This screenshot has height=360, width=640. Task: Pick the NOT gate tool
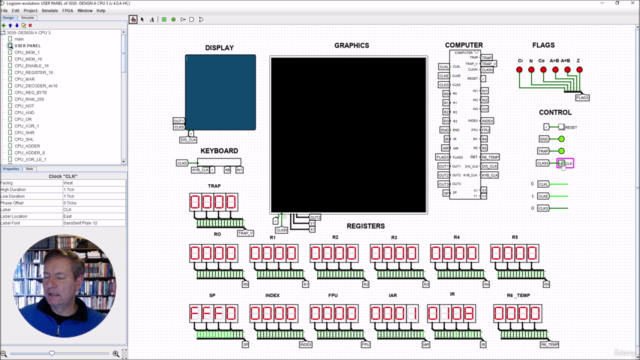(183, 19)
